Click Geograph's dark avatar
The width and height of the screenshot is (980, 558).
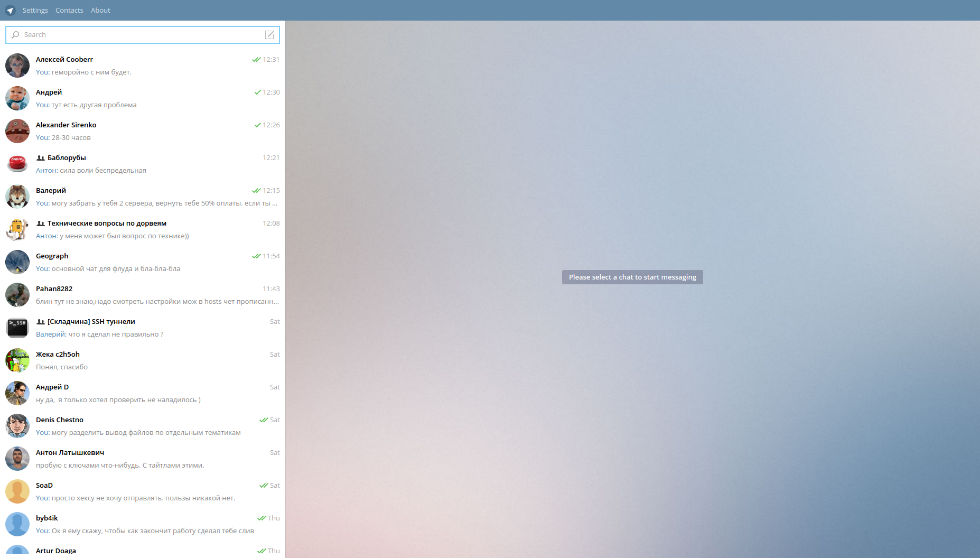(17, 262)
